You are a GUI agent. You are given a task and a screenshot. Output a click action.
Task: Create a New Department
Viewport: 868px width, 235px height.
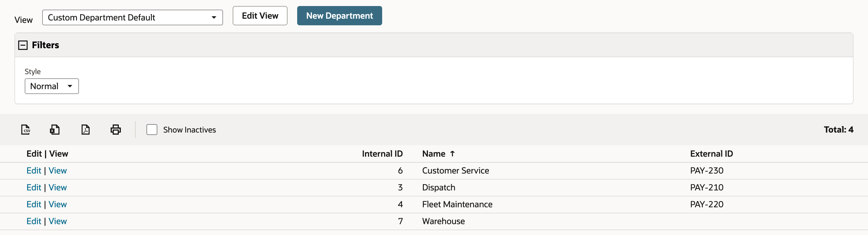(339, 16)
